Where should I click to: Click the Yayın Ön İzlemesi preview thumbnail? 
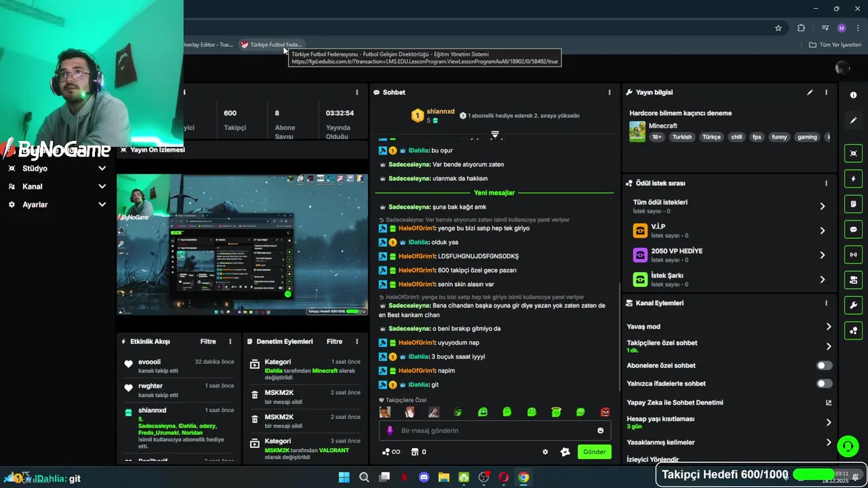click(242, 245)
